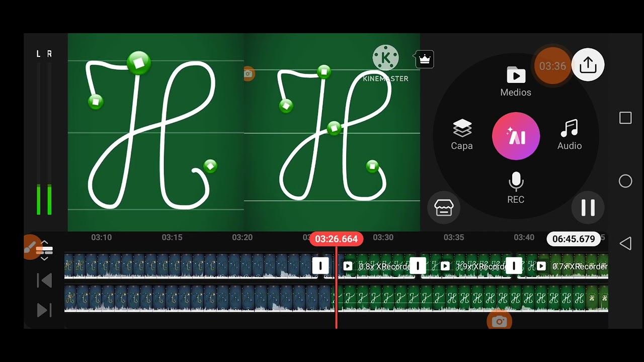The image size is (644, 362).
Task: Tap the pink AI button
Action: [516, 136]
